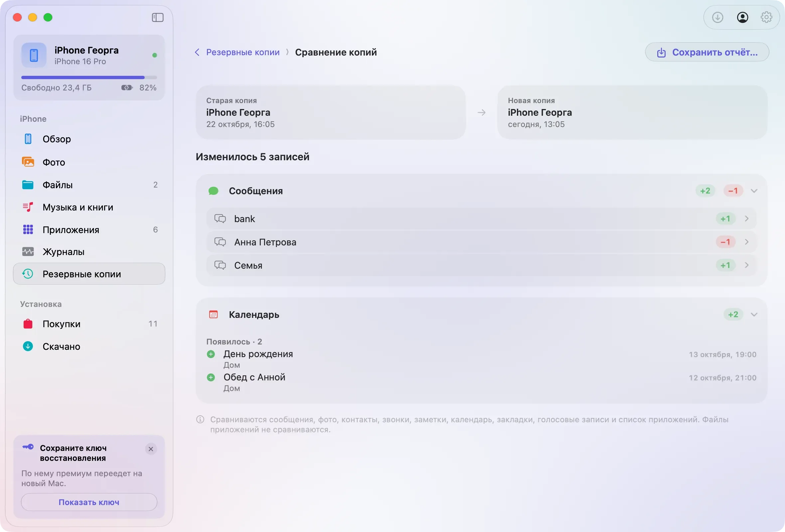The width and height of the screenshot is (785, 532).
Task: Click the Обзор phone icon
Action: (x=28, y=139)
